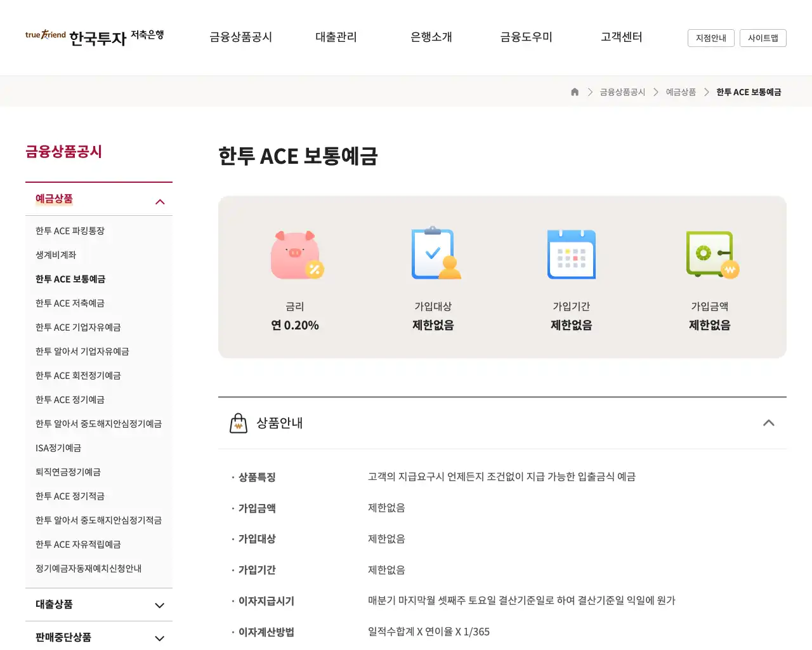Select 한투 ACE 정기예금 in sidebar
The width and height of the screenshot is (812, 650).
point(70,400)
